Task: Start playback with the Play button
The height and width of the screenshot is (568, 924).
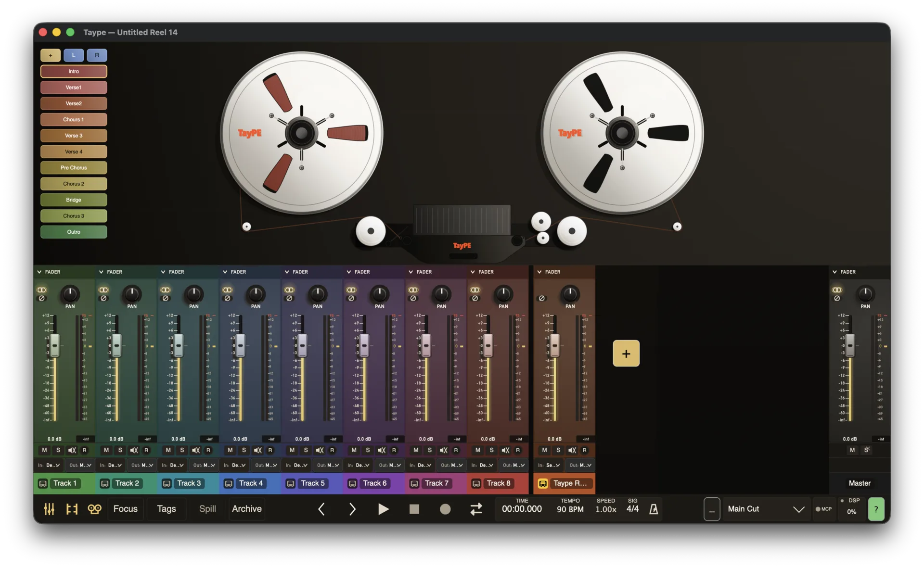Action: (383, 509)
